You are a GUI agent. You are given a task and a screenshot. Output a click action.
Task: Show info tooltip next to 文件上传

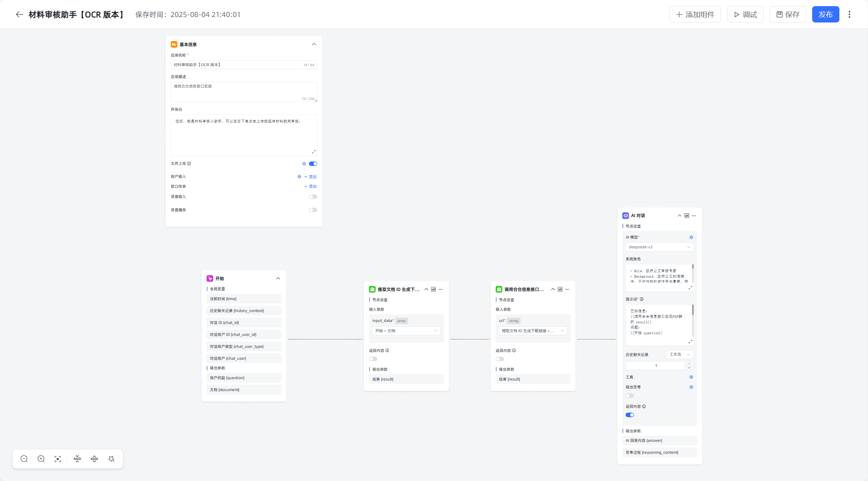pyautogui.click(x=189, y=164)
